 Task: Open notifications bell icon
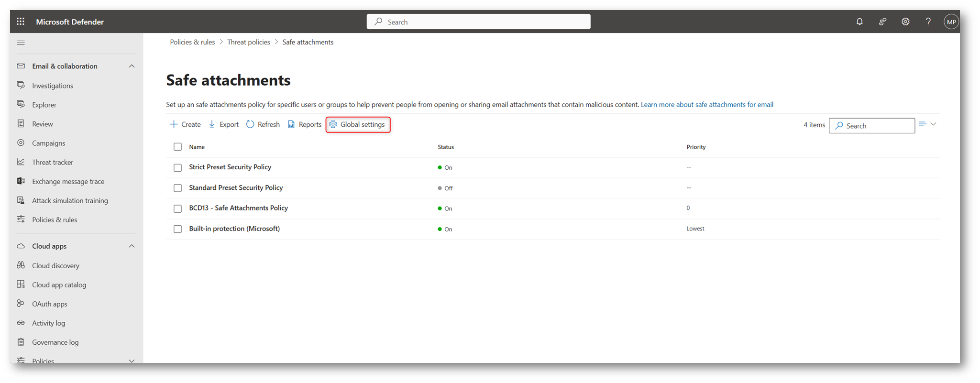[x=859, y=22]
